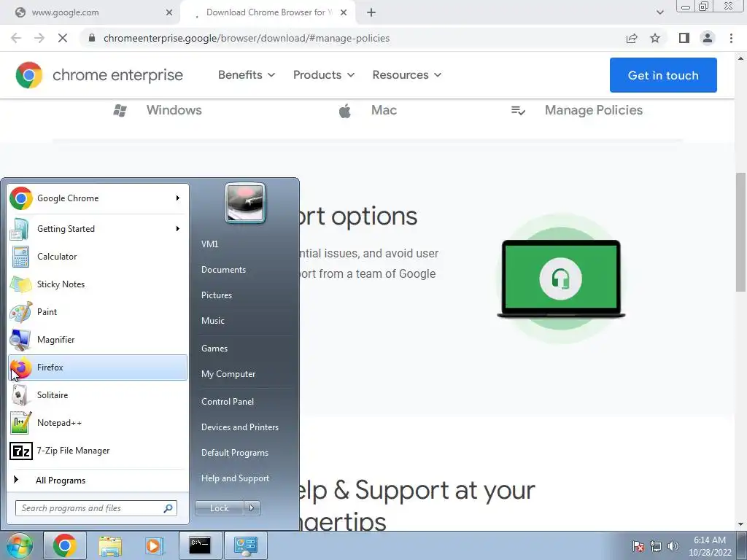Open Chrome three-dot menu
This screenshot has height=560, width=747.
pos(731,38)
